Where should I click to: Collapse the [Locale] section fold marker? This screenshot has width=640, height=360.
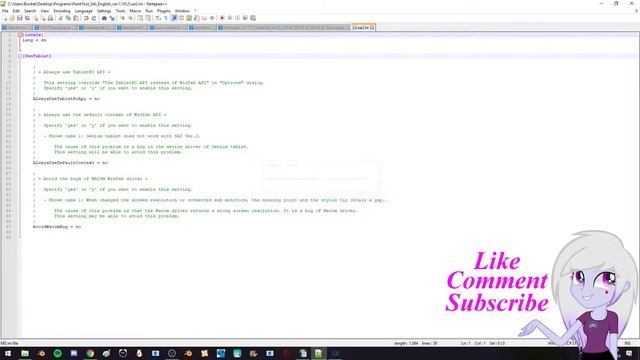click(x=20, y=35)
